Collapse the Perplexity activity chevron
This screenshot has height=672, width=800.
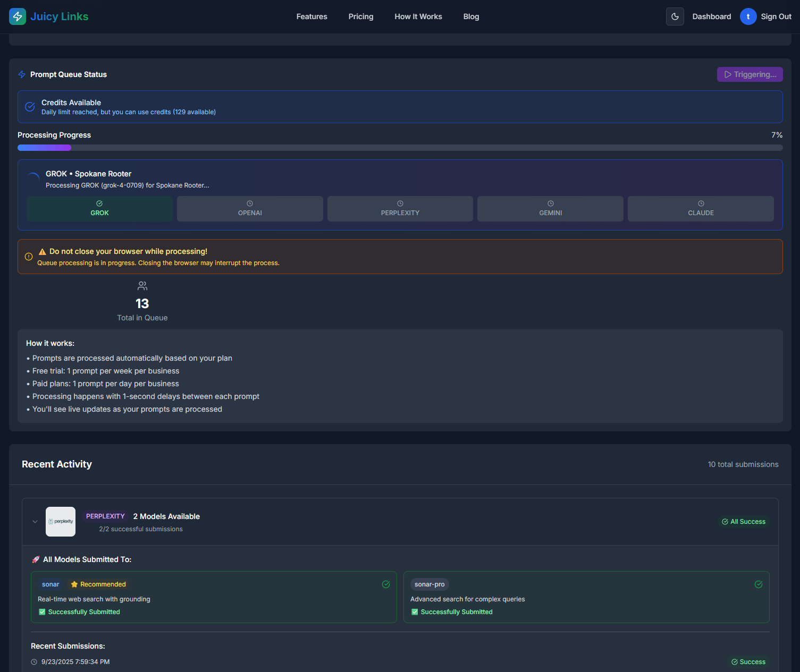click(35, 522)
